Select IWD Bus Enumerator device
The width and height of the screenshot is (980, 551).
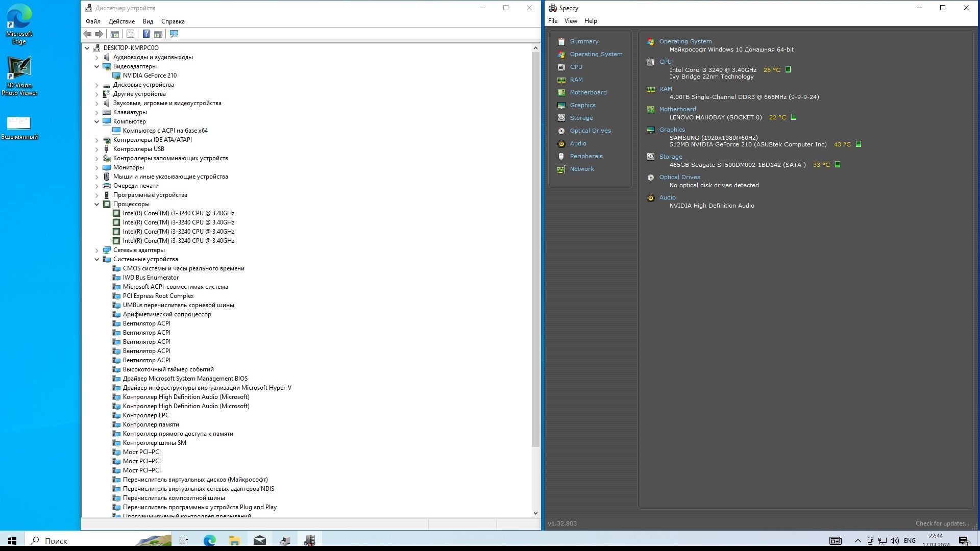coord(151,278)
